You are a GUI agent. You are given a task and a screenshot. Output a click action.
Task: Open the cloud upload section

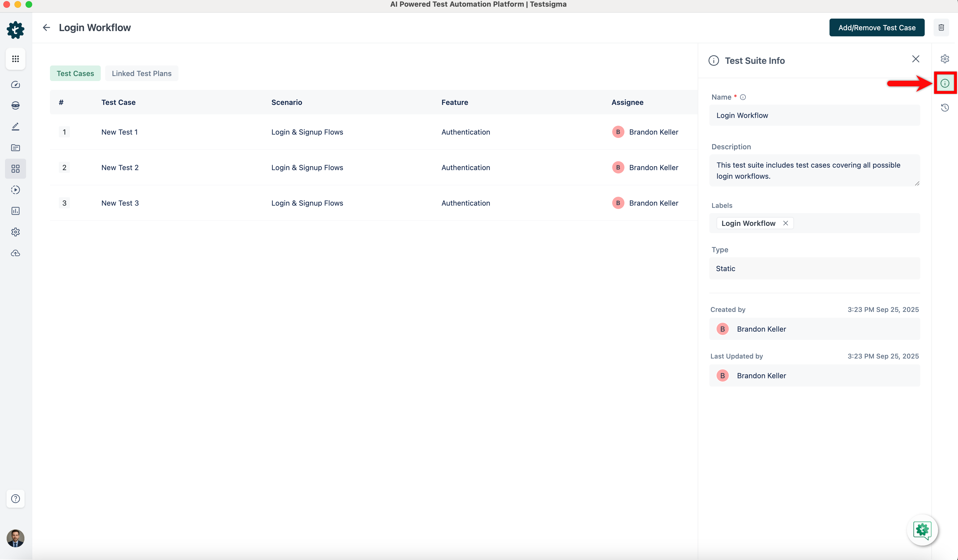(x=15, y=253)
